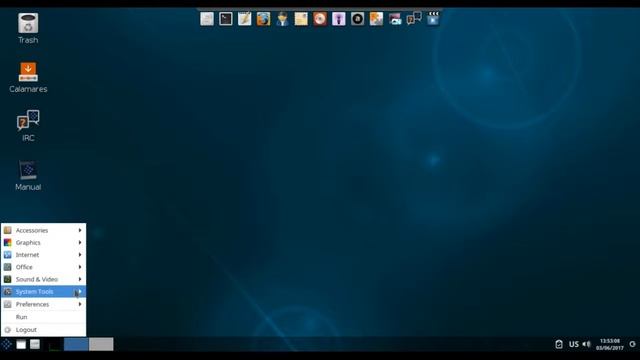This screenshot has height=360, width=640.
Task: Click the screenshot camera dock icon
Action: (x=395, y=19)
